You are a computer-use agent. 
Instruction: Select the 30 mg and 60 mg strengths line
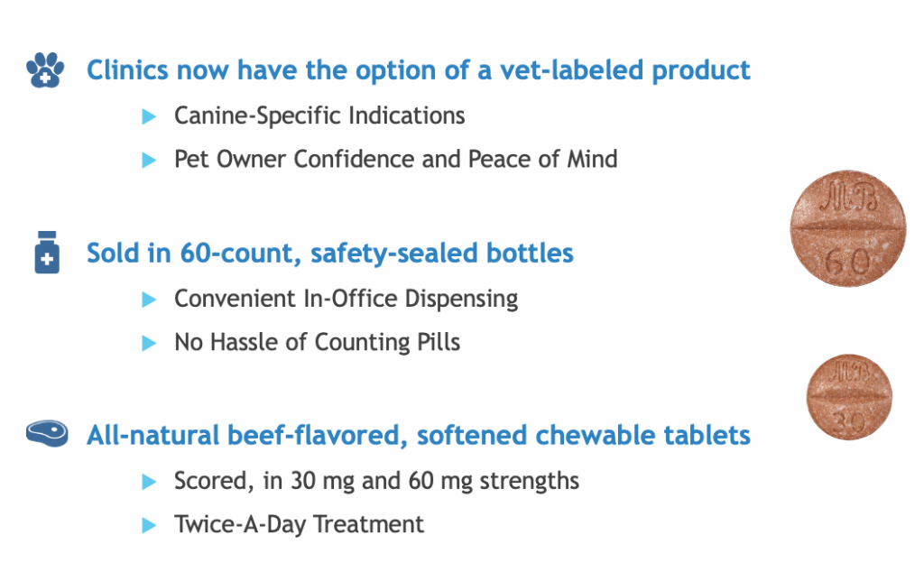click(376, 481)
